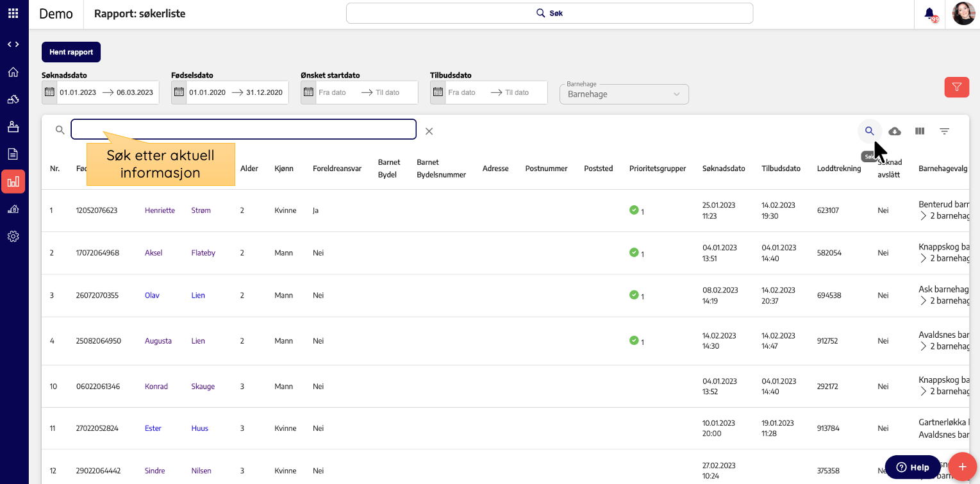Click priority checkmark in Henriette's row
The width and height of the screenshot is (980, 484).
tap(634, 210)
